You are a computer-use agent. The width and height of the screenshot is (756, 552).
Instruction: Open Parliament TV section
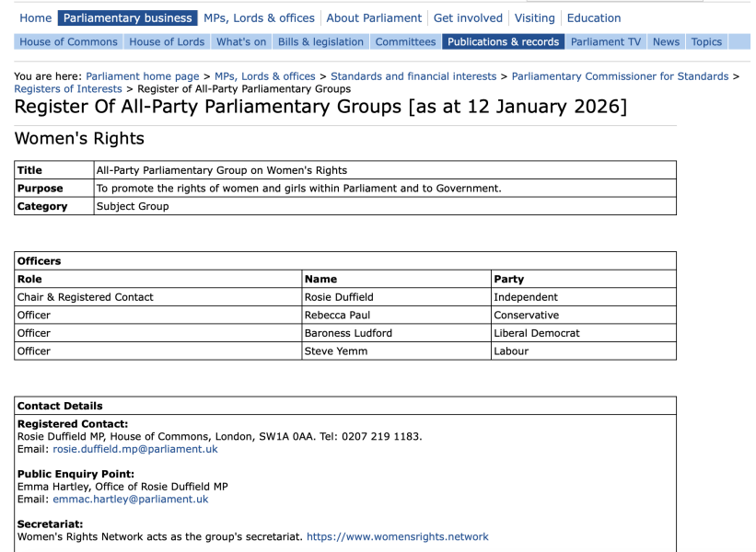point(605,41)
